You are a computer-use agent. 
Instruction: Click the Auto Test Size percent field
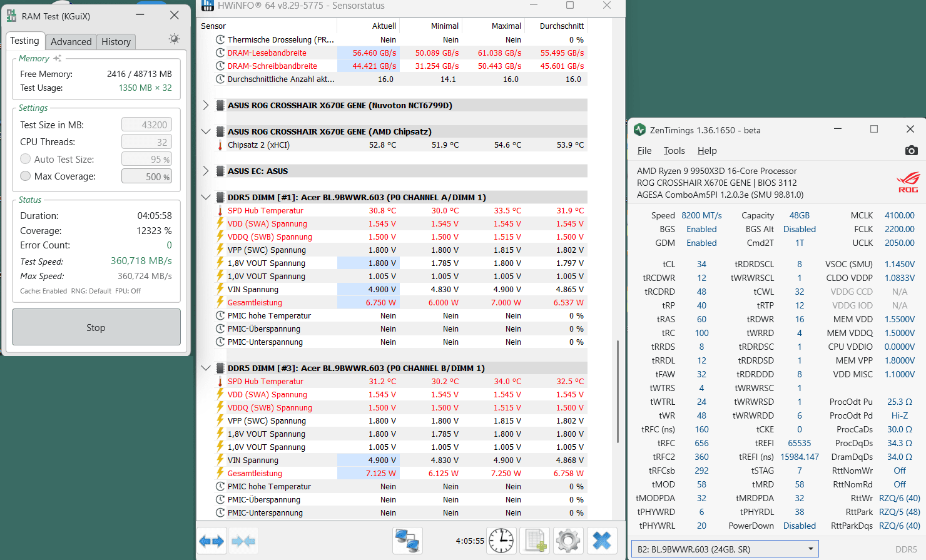pos(146,159)
